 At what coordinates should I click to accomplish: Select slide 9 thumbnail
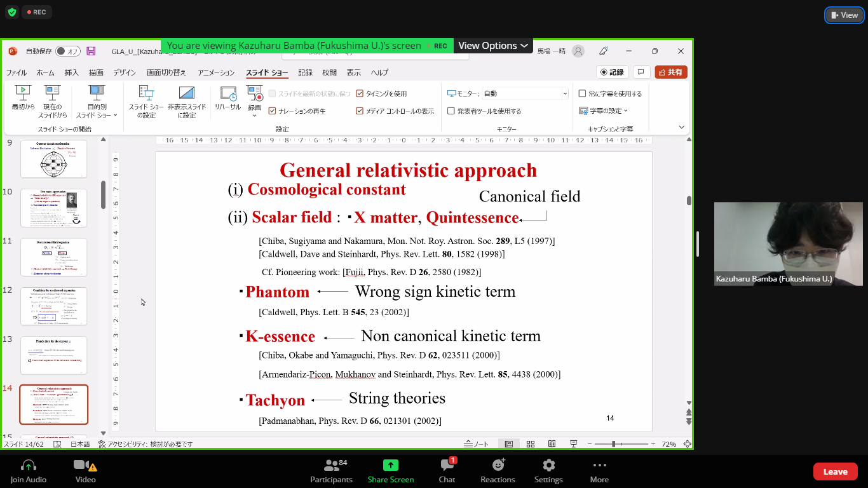point(54,159)
